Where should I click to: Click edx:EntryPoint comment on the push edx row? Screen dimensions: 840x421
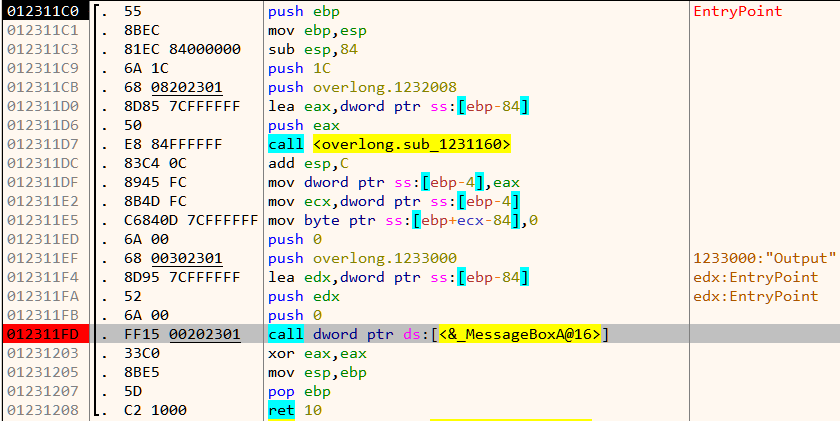tap(756, 296)
